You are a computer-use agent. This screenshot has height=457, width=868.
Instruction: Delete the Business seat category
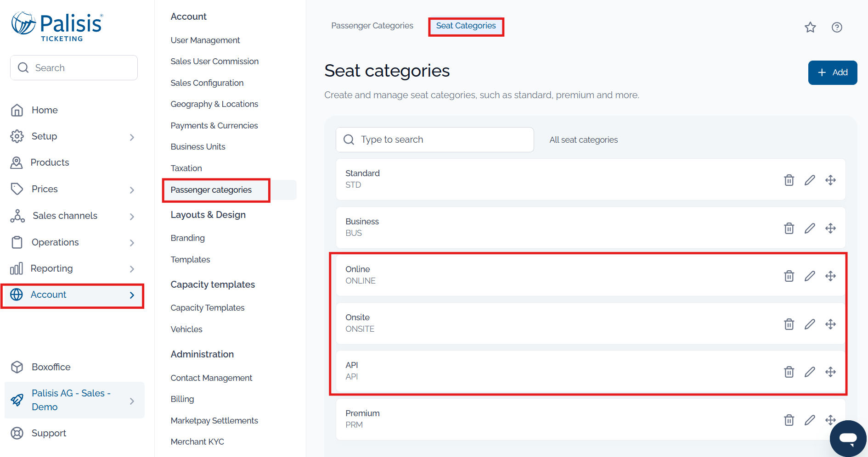click(789, 228)
